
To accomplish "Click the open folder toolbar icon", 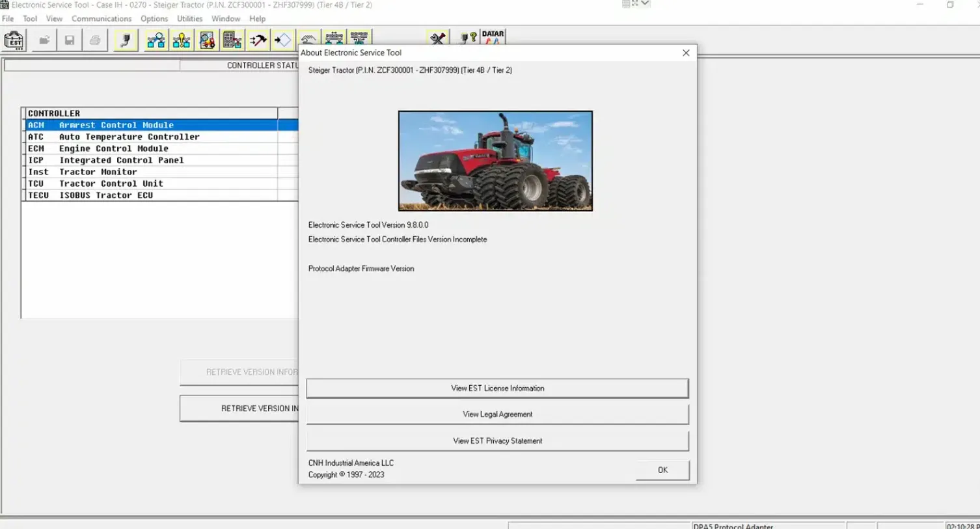I will point(44,40).
